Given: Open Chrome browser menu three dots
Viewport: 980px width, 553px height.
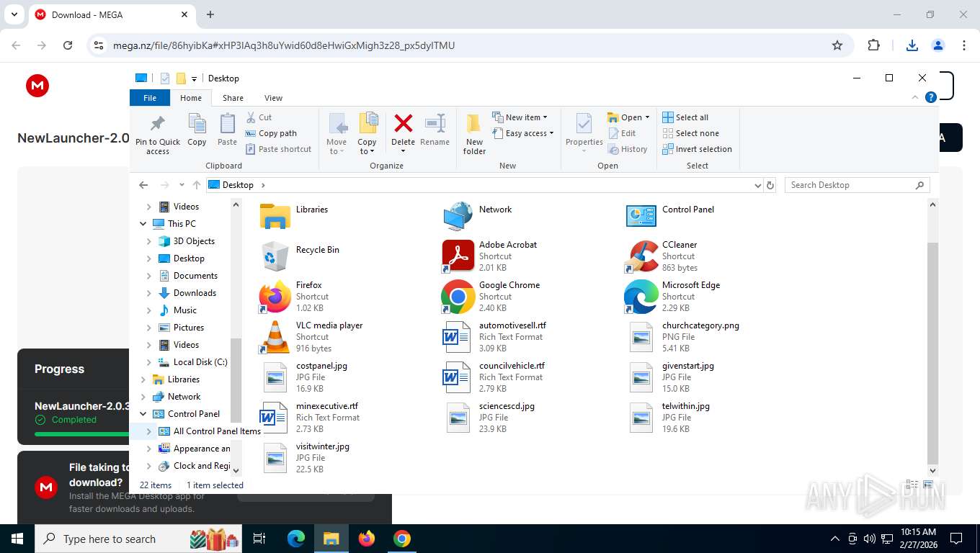Looking at the screenshot, I should click(x=963, y=45).
